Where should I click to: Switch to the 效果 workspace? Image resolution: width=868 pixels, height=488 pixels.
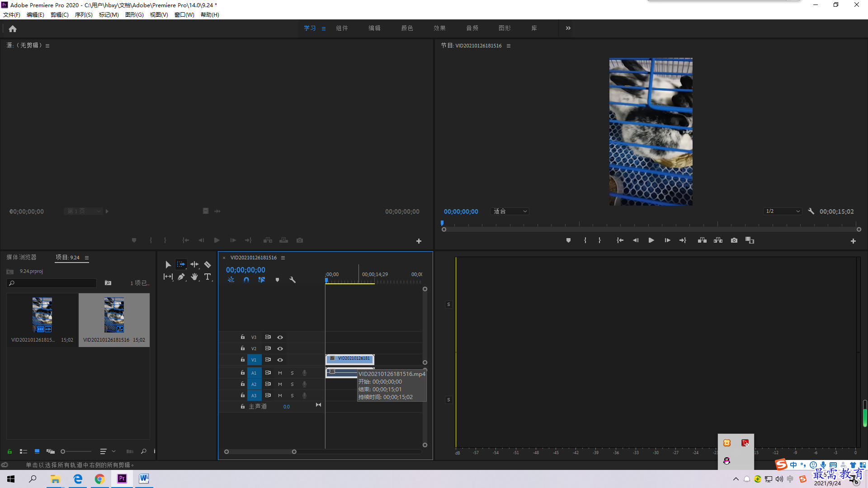[x=439, y=28]
